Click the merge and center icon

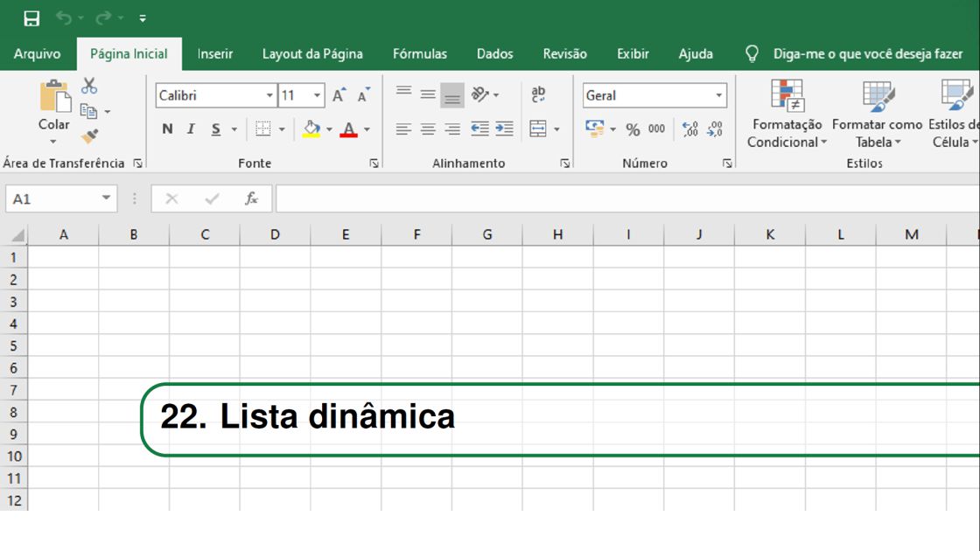tap(538, 129)
